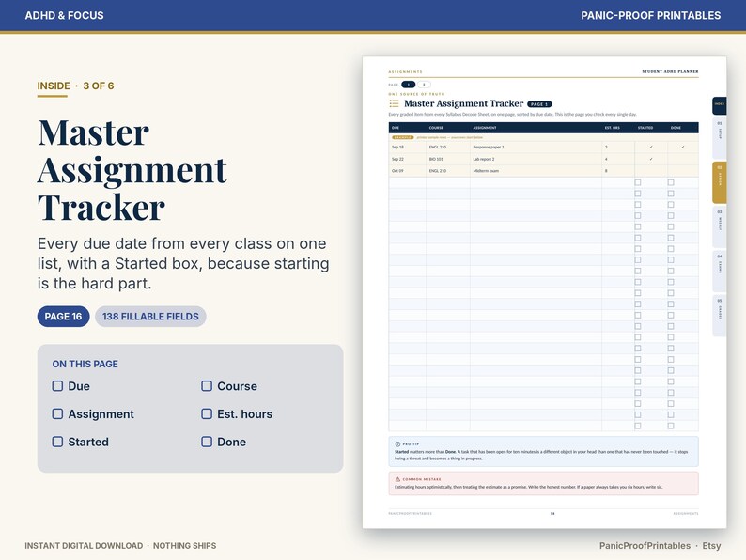Check the Started box in last tracker row
Screen dimensions: 746x560
[638, 426]
